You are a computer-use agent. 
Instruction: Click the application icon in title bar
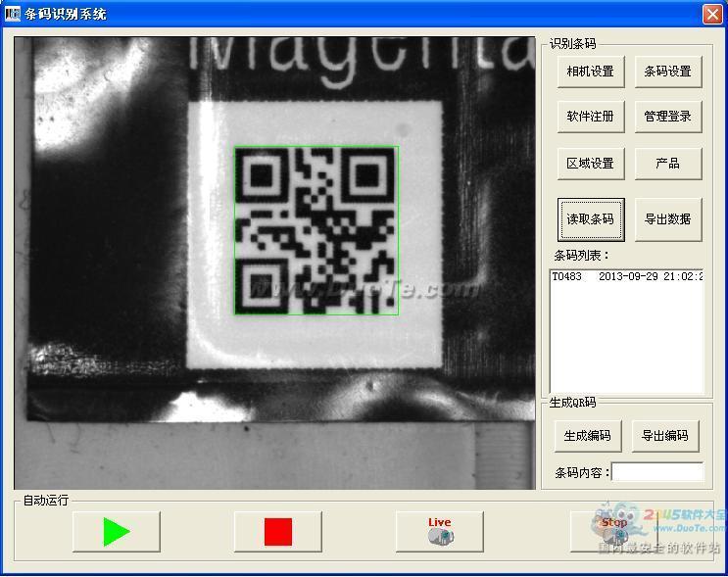12,14
